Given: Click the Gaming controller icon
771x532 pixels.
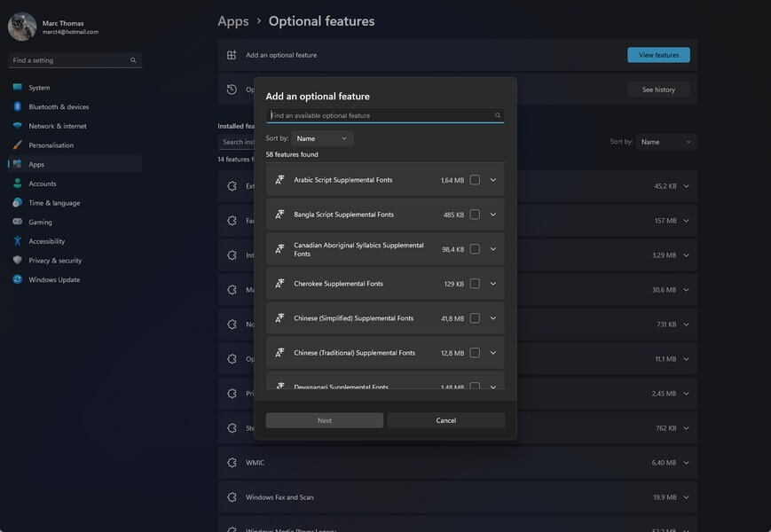Looking at the screenshot, I should (17, 222).
